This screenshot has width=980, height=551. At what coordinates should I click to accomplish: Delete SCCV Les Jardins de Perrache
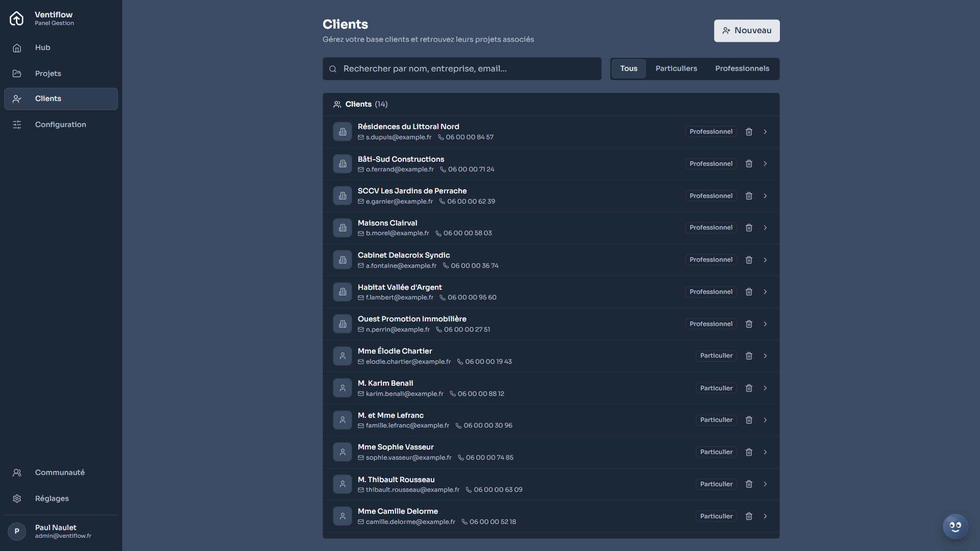(749, 196)
